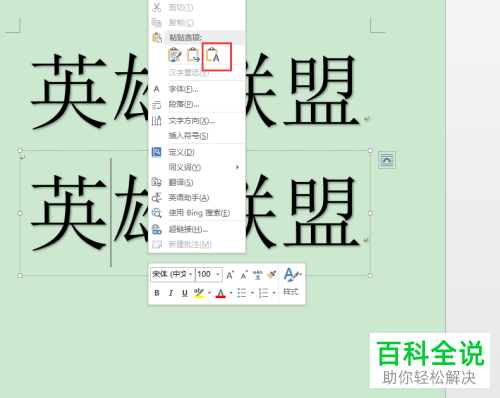Image resolution: width=500 pixels, height=398 pixels.
Task: Toggle bullet list in mini toolbar
Action: tap(242, 293)
